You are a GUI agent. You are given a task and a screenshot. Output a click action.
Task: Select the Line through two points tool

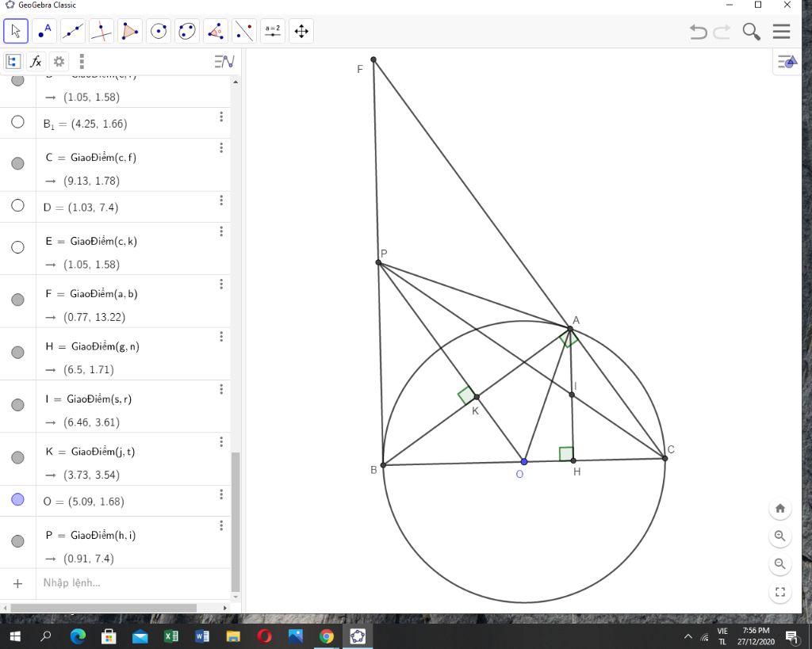[73, 31]
